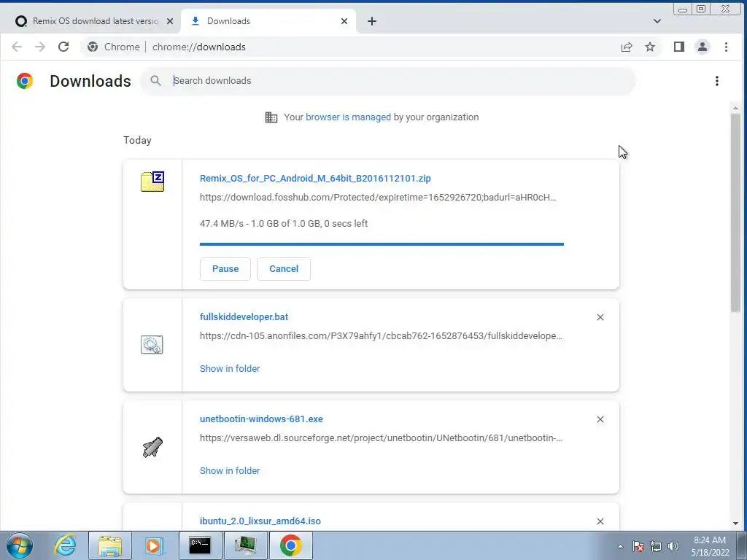Remove fullskiddeveloper.bat from the list

pos(600,317)
